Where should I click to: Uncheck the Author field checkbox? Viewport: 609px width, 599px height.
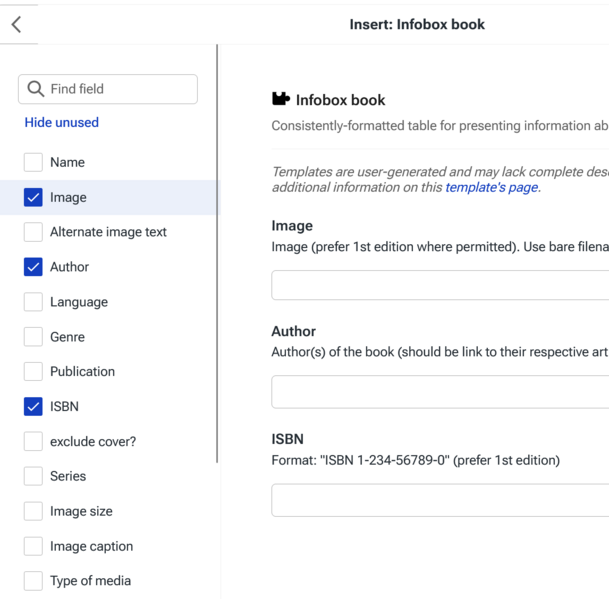click(x=33, y=267)
